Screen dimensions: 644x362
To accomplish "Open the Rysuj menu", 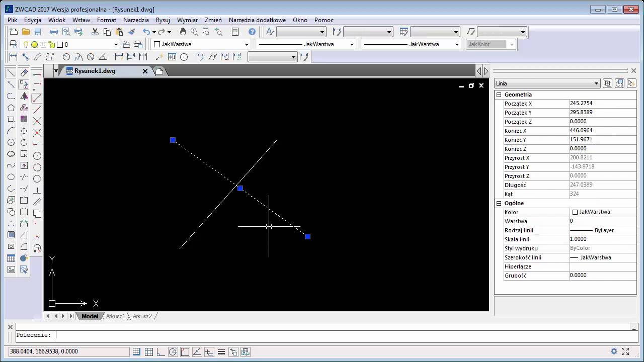I will coord(163,20).
